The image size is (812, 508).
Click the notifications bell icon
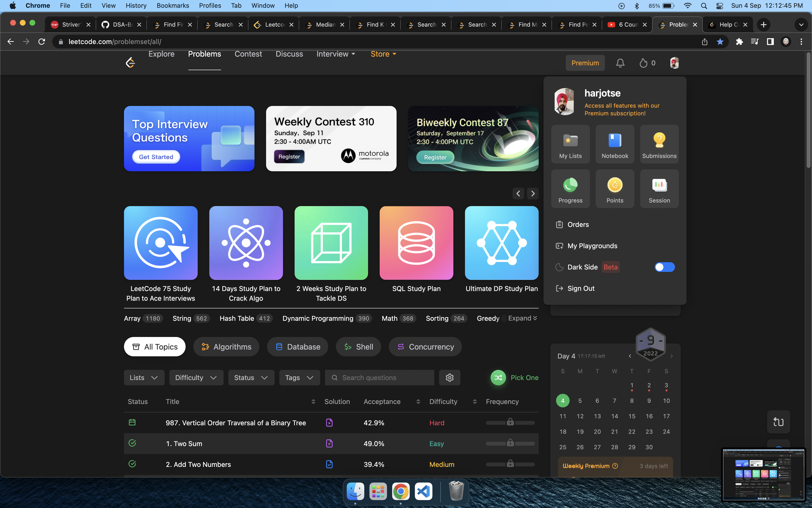pyautogui.click(x=620, y=63)
